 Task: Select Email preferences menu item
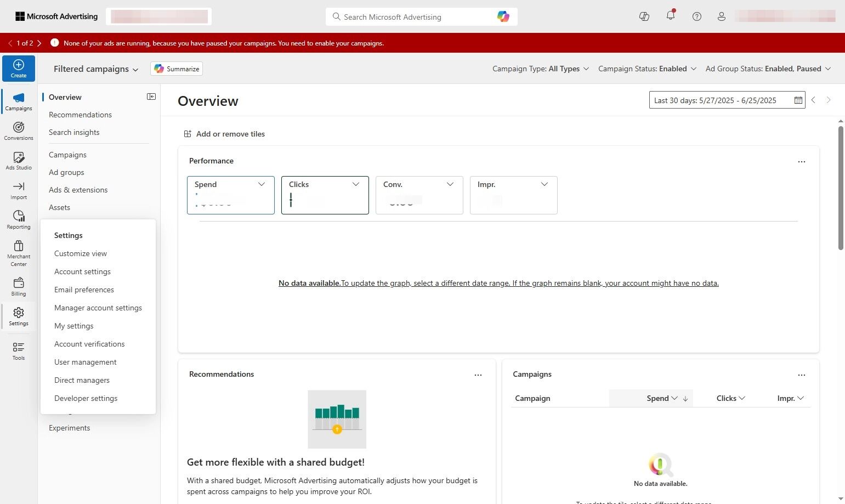pyautogui.click(x=84, y=290)
